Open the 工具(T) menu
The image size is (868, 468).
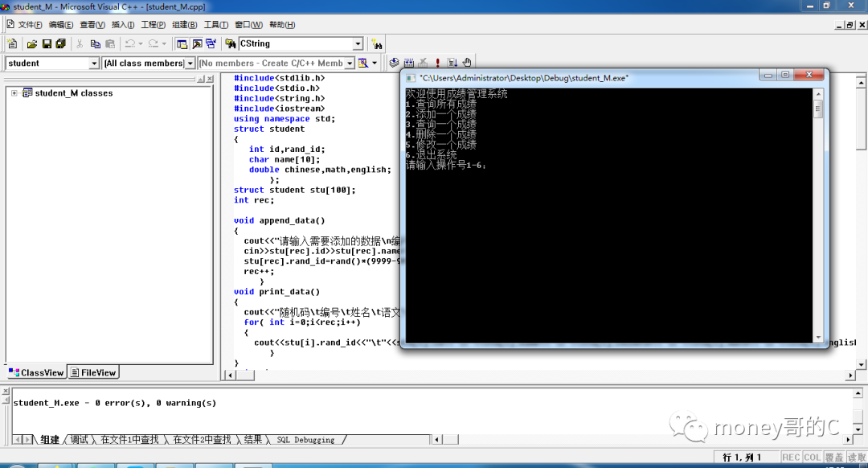(216, 24)
